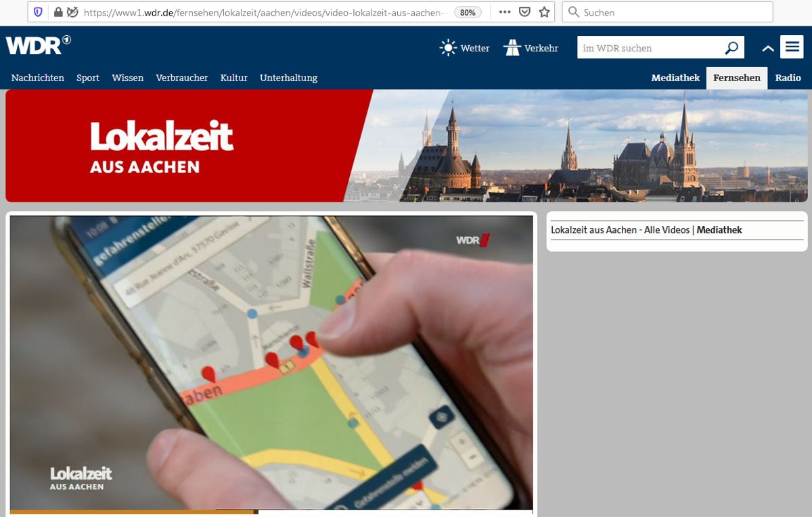Click the Firefox tracking protection shield icon

38,12
